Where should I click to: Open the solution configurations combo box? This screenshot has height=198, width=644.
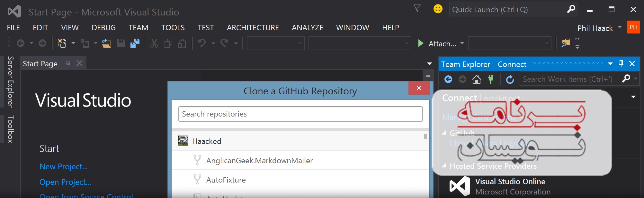click(275, 43)
